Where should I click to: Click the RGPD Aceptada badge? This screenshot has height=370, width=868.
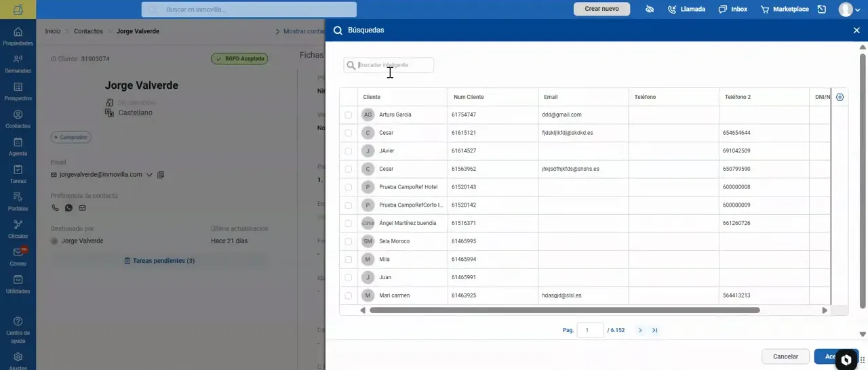240,59
